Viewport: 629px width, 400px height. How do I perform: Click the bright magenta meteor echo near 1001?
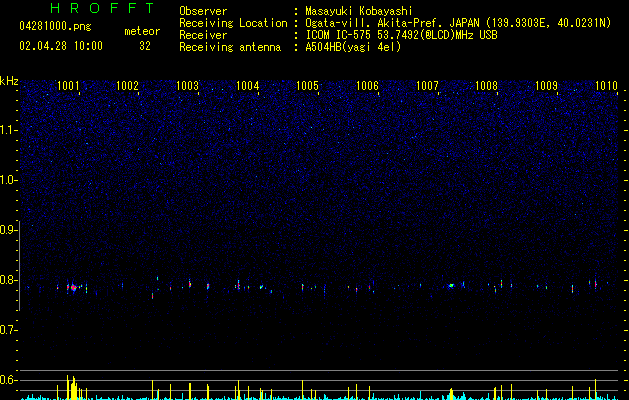tap(73, 287)
